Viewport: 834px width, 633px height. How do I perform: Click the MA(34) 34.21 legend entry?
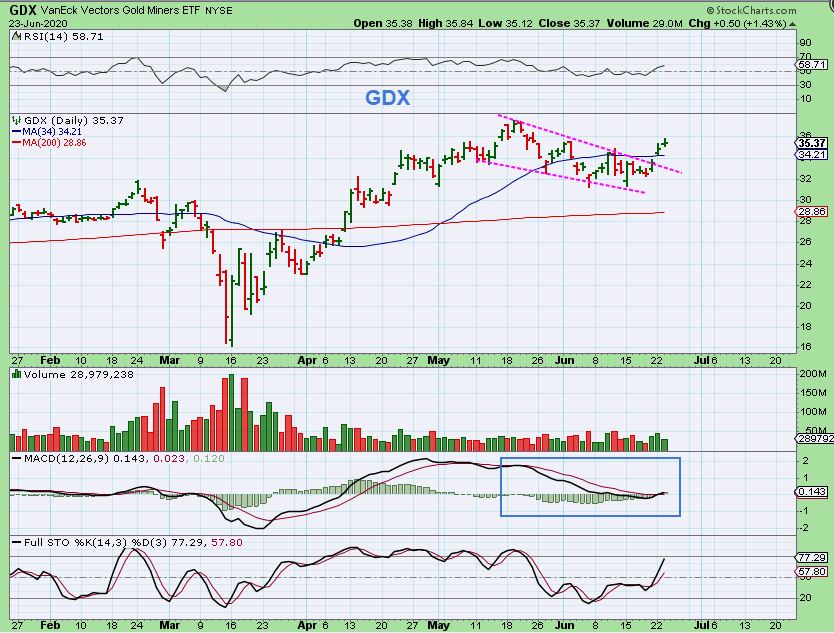[x=52, y=132]
